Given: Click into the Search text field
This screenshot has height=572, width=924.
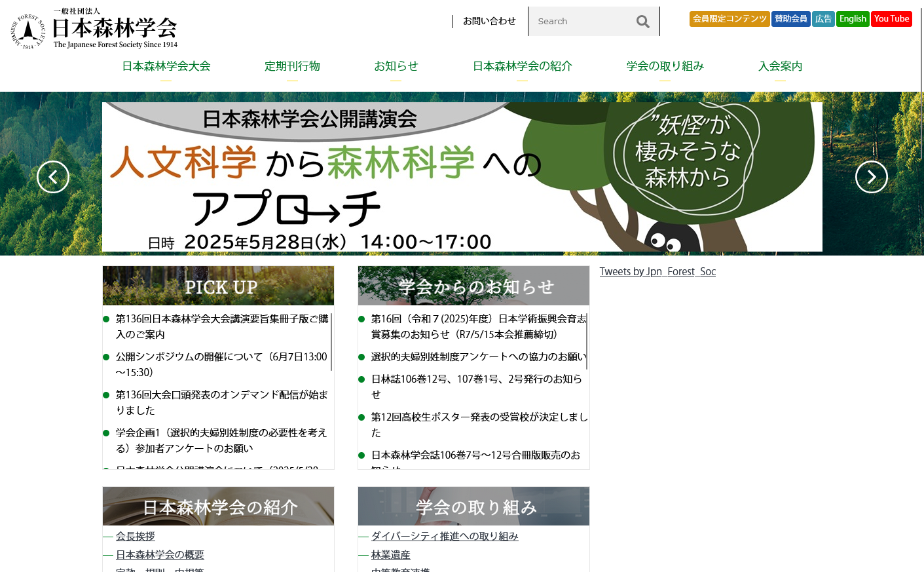Looking at the screenshot, I should tap(580, 22).
